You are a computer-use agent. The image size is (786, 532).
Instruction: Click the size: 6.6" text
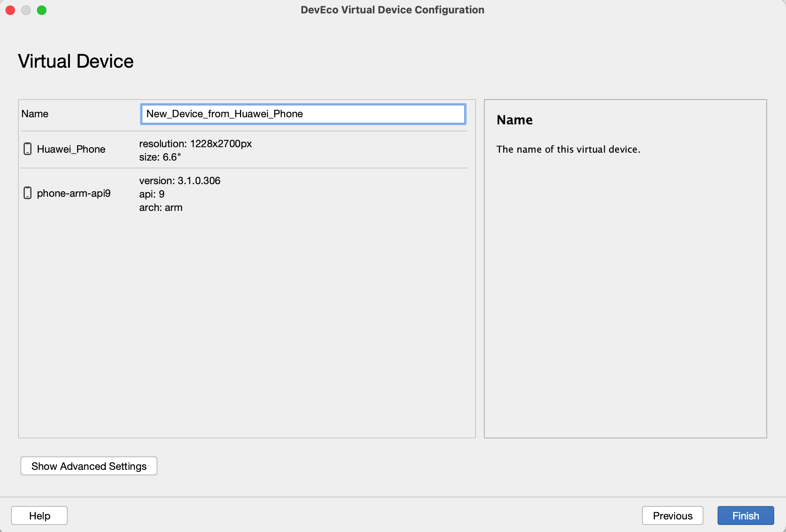[160, 157]
